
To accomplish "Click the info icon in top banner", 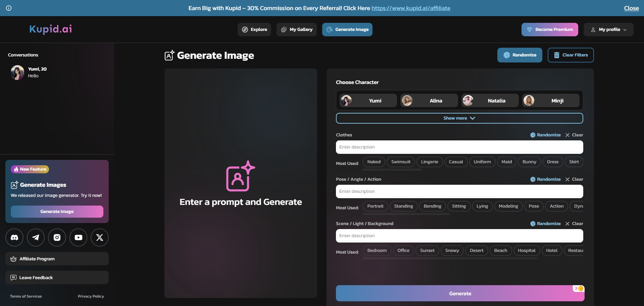I will [9, 8].
